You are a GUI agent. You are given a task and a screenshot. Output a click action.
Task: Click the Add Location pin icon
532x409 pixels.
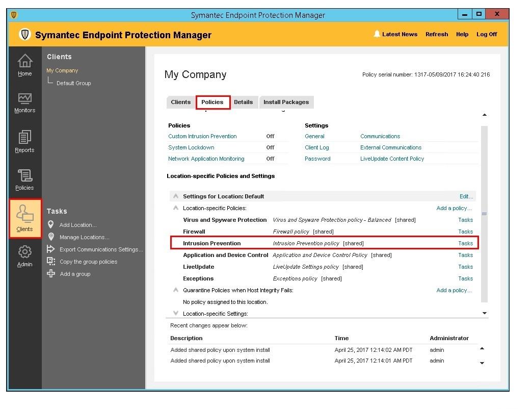pyautogui.click(x=51, y=224)
